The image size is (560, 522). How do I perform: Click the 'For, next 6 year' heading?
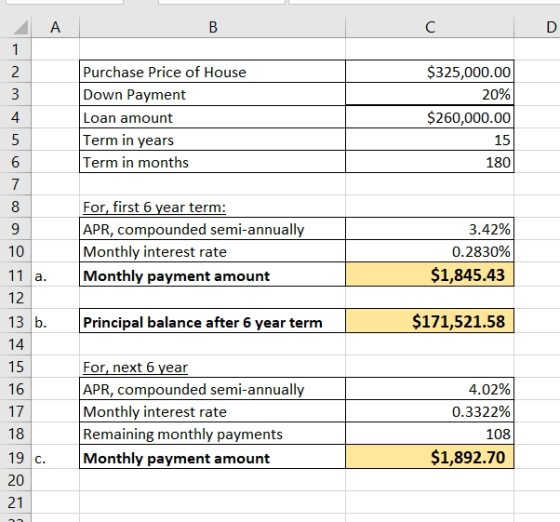click(135, 367)
